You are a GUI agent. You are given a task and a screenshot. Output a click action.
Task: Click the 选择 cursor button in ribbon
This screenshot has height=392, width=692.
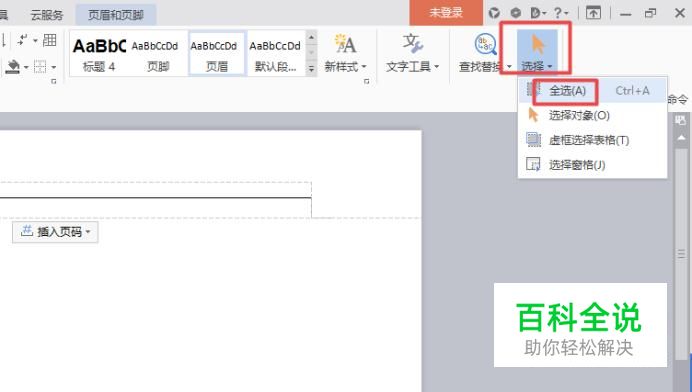click(537, 52)
